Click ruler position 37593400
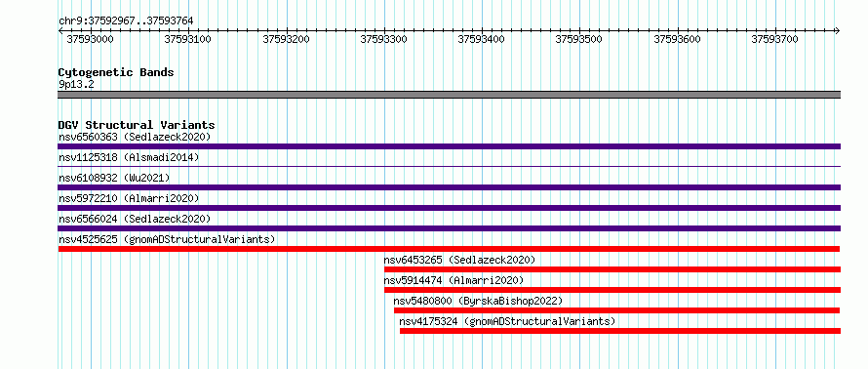 click(x=482, y=39)
